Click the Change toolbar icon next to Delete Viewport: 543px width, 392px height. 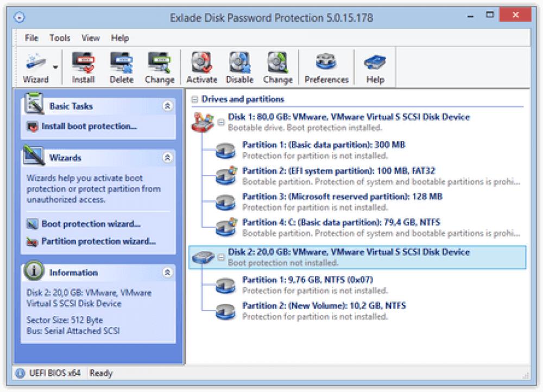tap(159, 65)
